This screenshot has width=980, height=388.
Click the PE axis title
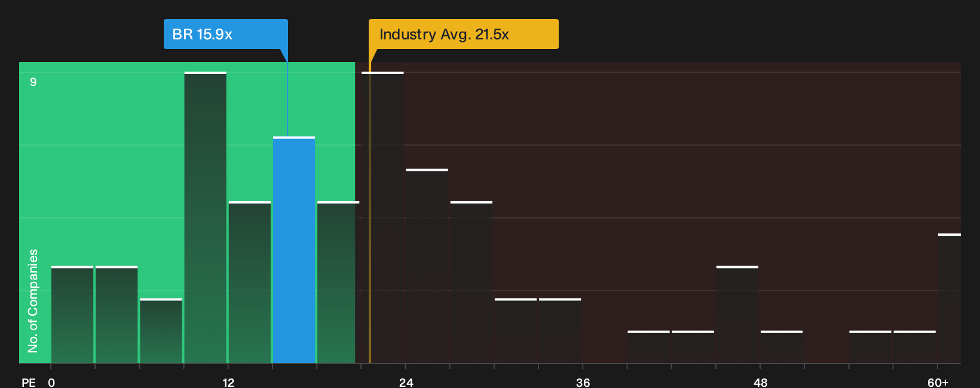click(29, 382)
